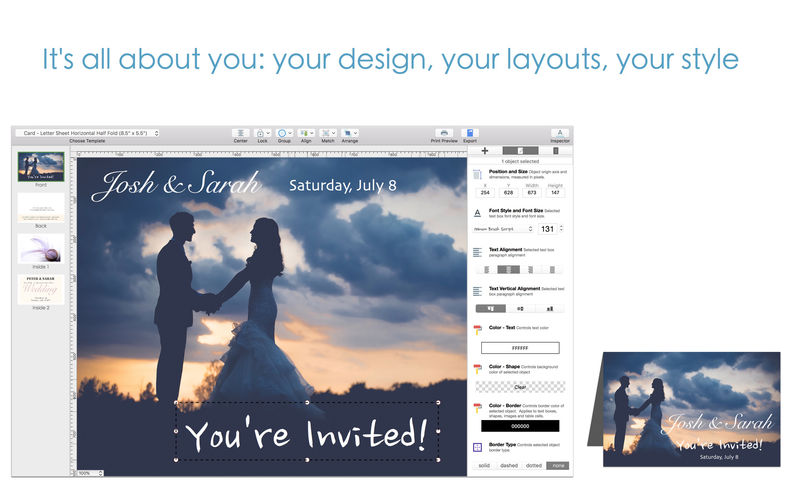Image resolution: width=800 pixels, height=500 pixels.
Task: Set text alignment to center
Action: pos(509,269)
